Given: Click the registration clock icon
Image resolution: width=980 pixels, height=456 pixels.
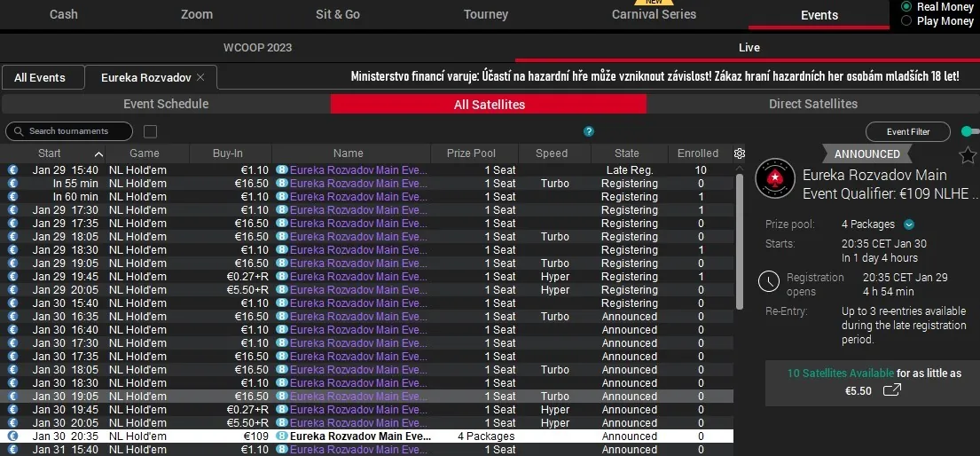Looking at the screenshot, I should [769, 281].
